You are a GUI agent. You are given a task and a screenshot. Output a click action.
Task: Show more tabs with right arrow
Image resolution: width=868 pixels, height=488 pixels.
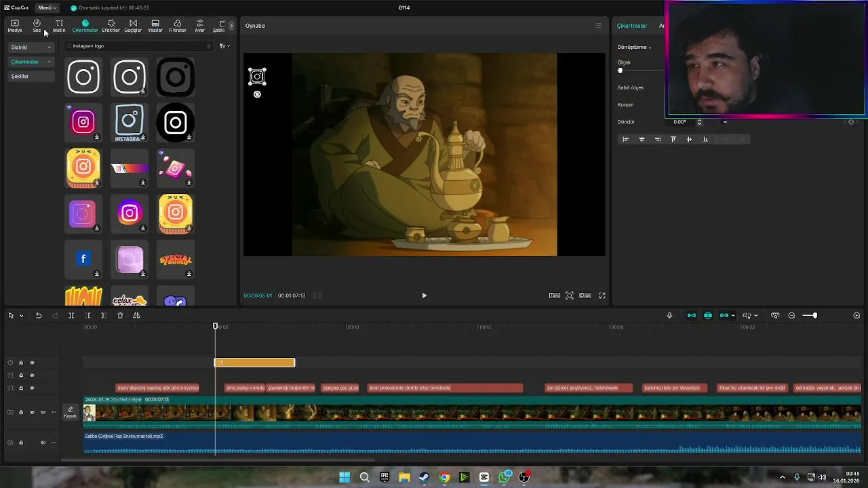[231, 26]
